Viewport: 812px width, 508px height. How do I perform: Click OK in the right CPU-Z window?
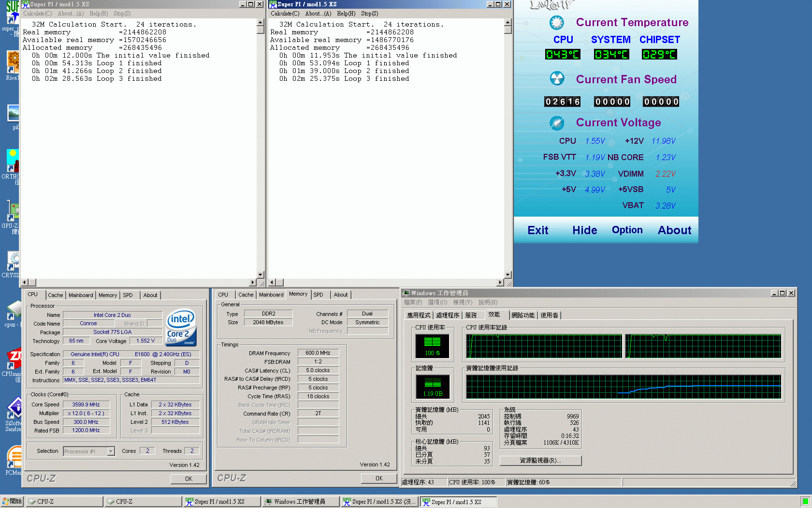click(x=379, y=478)
